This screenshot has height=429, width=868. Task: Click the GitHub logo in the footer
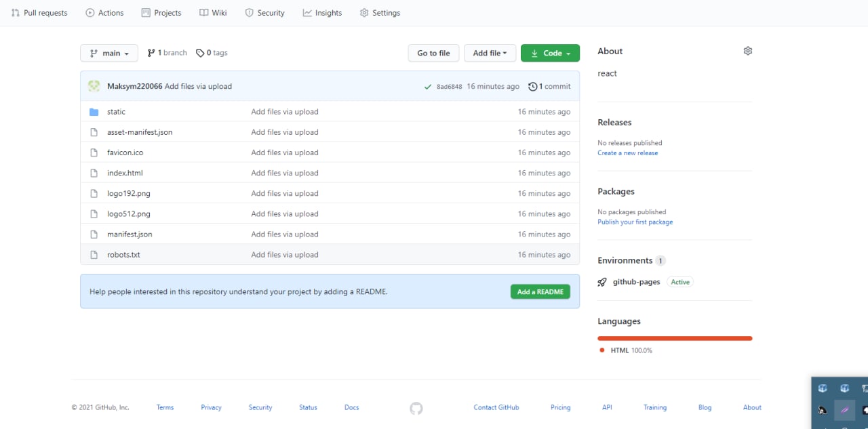[x=416, y=408]
